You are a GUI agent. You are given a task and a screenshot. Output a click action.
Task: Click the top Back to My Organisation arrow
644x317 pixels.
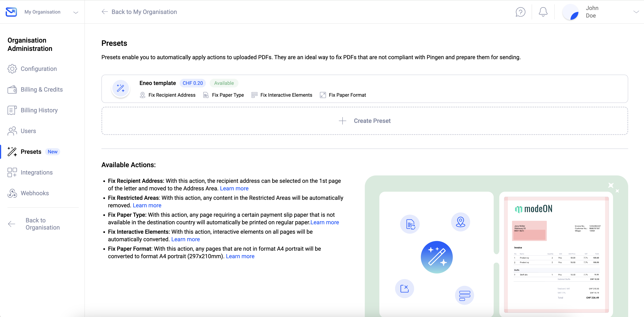(104, 12)
